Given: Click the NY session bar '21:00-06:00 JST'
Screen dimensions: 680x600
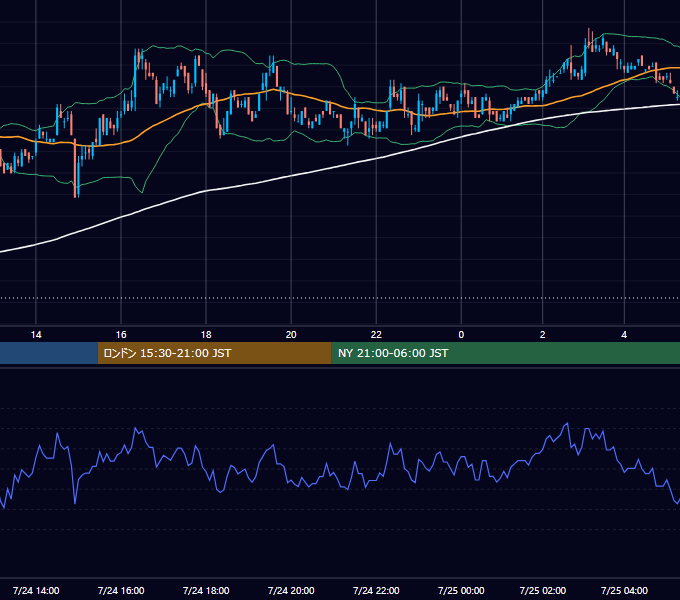Looking at the screenshot, I should tap(506, 353).
